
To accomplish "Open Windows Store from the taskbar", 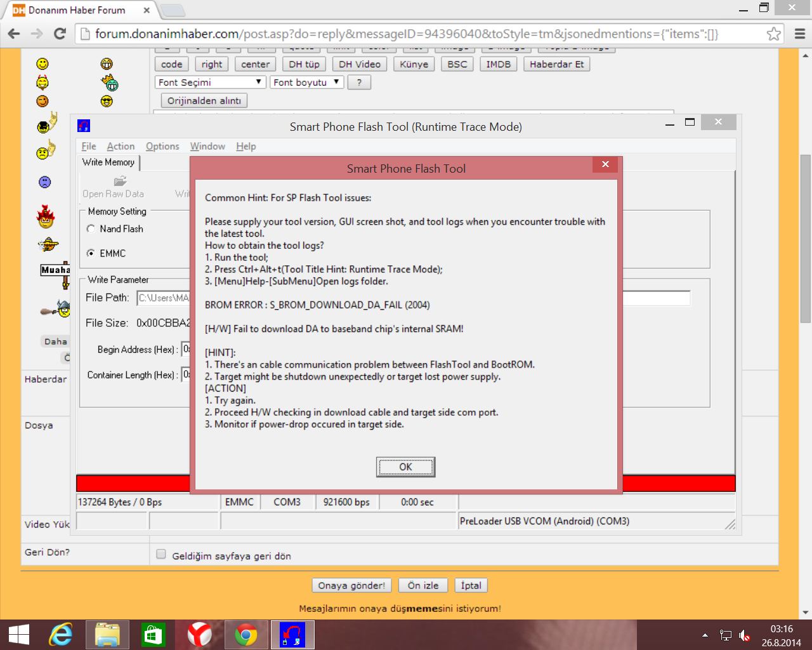I will (x=154, y=635).
